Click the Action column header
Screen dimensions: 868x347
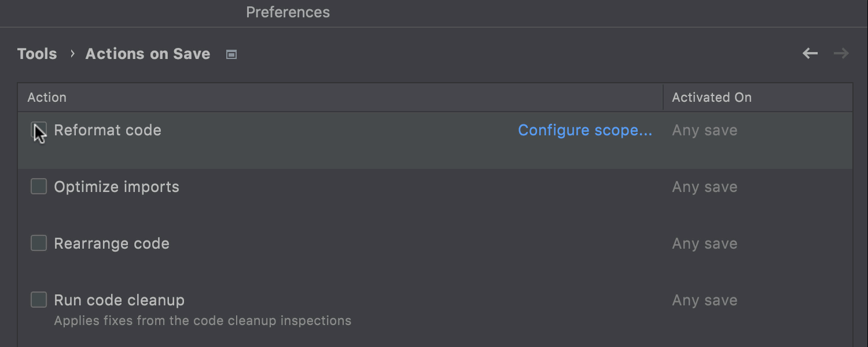47,97
